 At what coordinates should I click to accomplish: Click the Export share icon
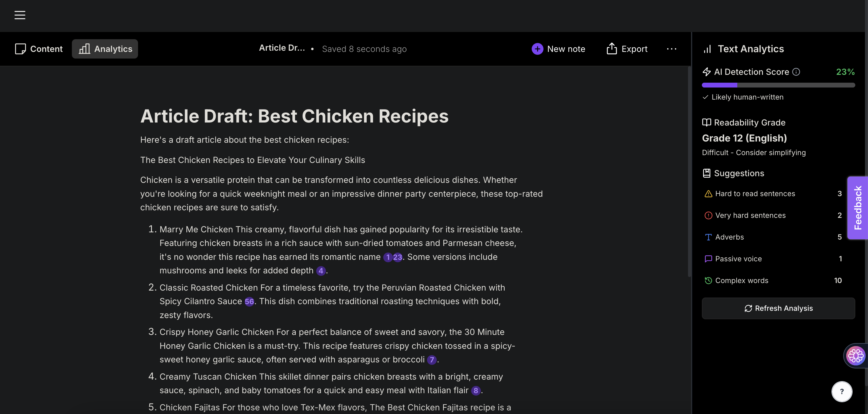click(x=612, y=49)
